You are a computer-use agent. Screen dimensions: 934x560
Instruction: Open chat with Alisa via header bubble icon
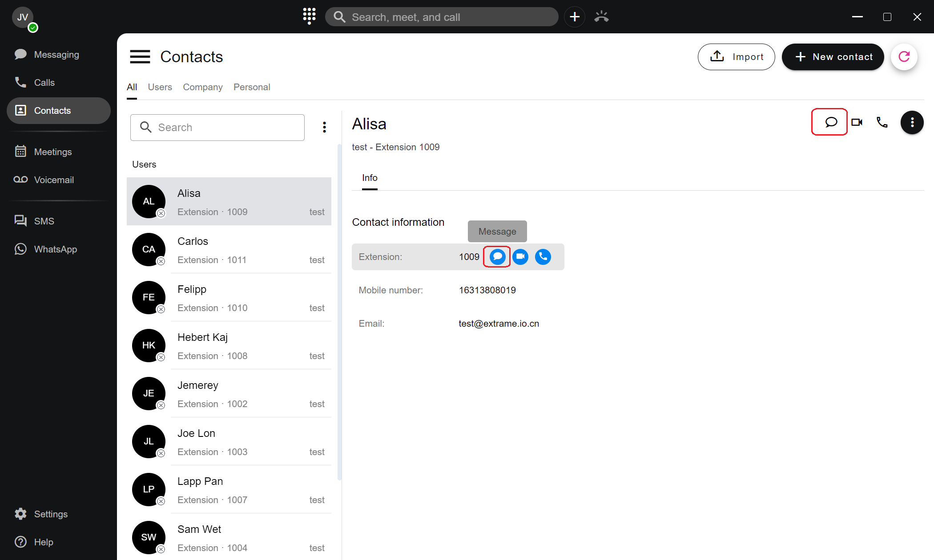click(x=830, y=122)
